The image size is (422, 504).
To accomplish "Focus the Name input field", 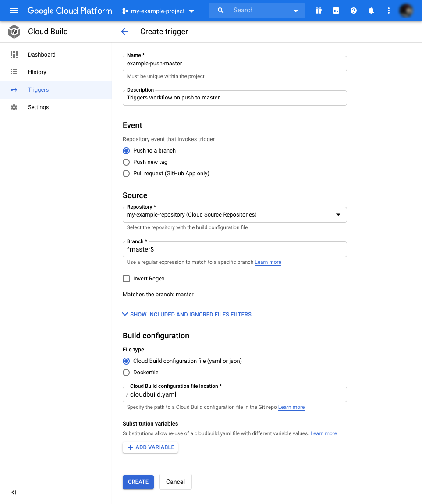I will click(x=234, y=64).
